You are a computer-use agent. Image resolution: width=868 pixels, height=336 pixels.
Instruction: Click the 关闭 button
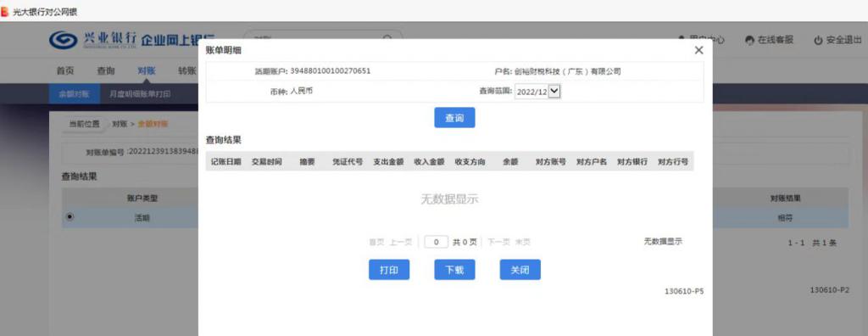[x=520, y=270]
